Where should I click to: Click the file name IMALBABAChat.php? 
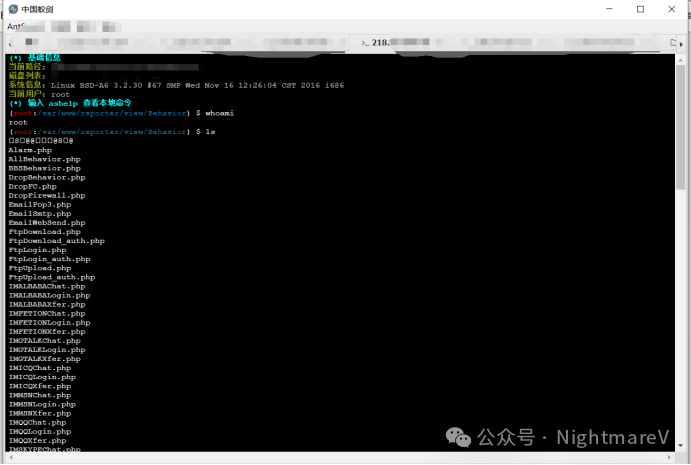tap(47, 286)
